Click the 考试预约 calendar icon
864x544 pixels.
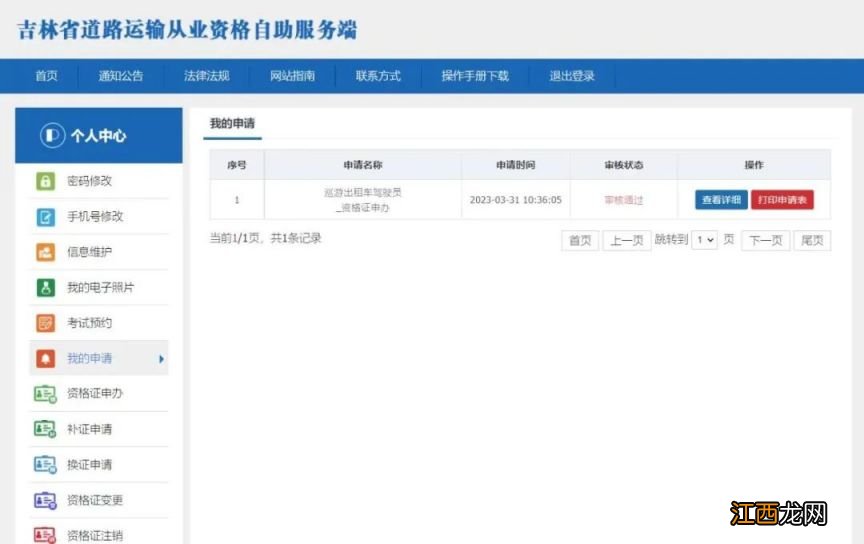45,323
